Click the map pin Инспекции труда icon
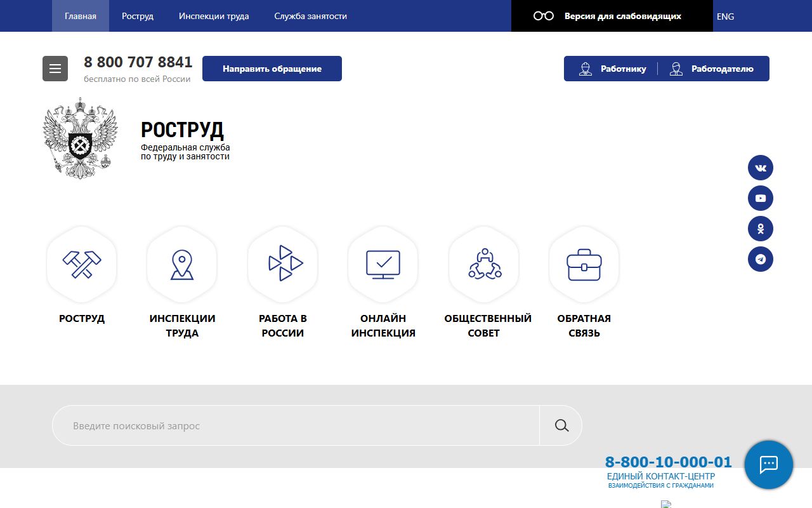812x508 pixels. (182, 265)
